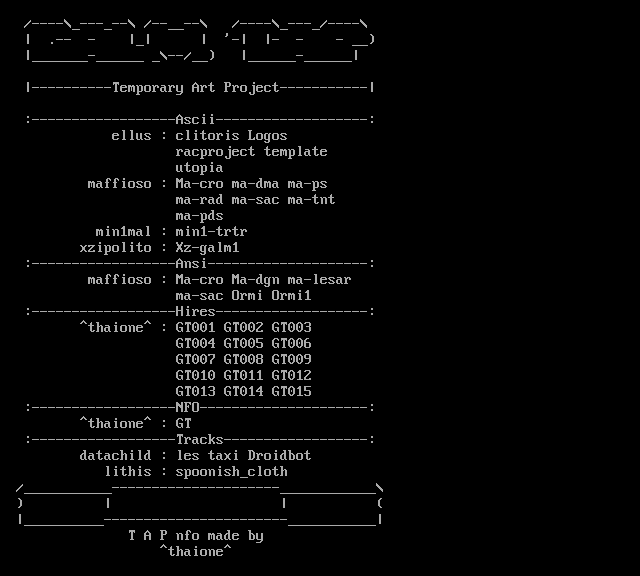Click the GT015 Hires entry
This screenshot has height=576, width=640.
click(291, 392)
